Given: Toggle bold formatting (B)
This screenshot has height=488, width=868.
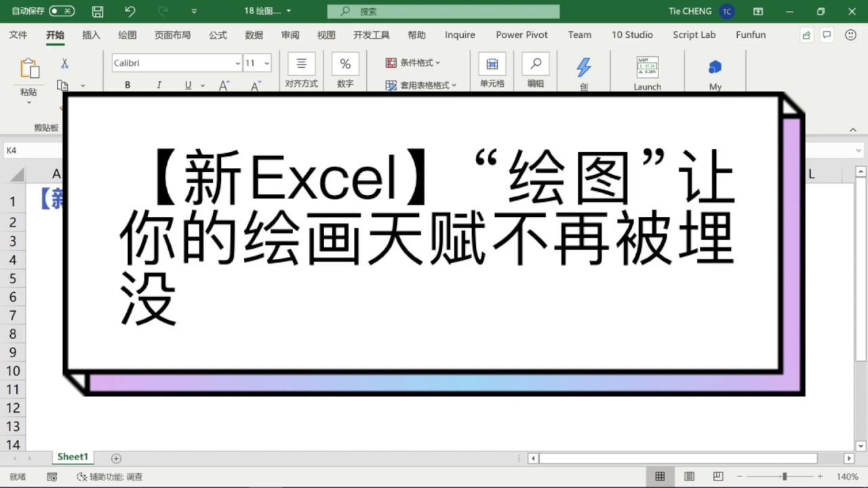Looking at the screenshot, I should (x=127, y=85).
